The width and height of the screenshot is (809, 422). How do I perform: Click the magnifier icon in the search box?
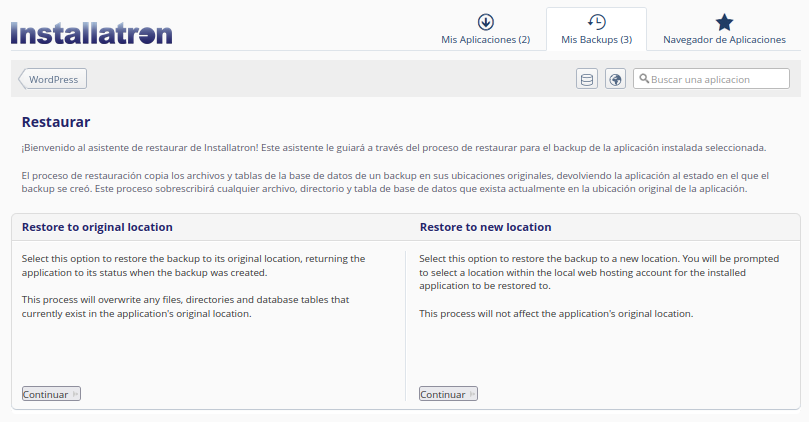pyautogui.click(x=645, y=79)
